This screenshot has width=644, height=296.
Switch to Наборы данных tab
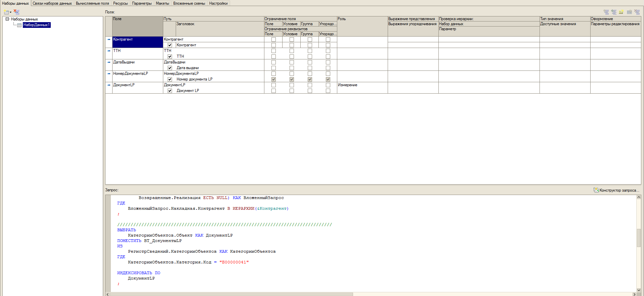[x=15, y=3]
